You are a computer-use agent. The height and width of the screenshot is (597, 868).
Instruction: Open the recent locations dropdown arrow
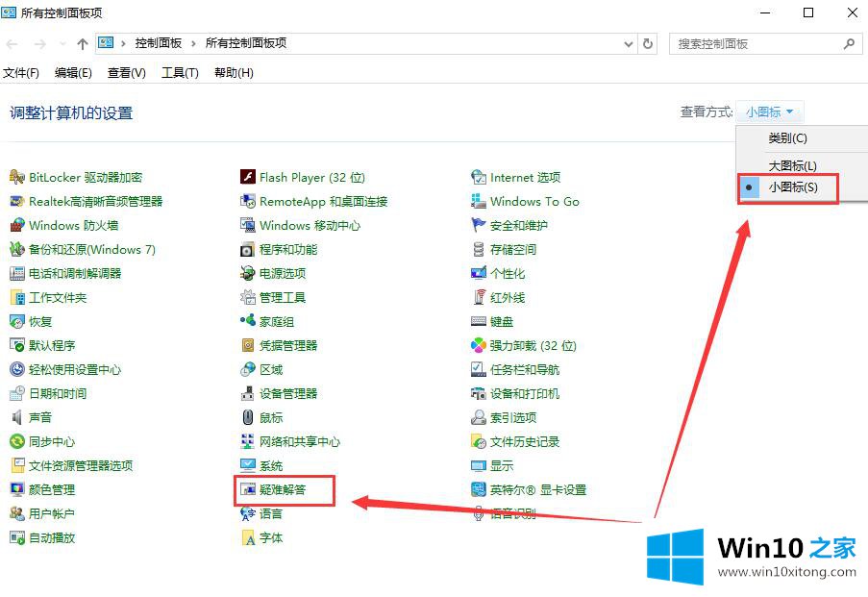[62, 44]
